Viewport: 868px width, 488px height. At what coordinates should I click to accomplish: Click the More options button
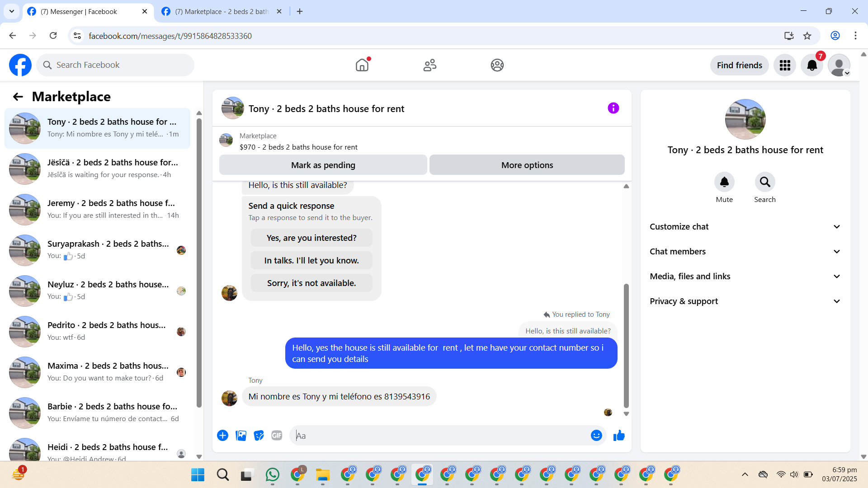coord(527,165)
